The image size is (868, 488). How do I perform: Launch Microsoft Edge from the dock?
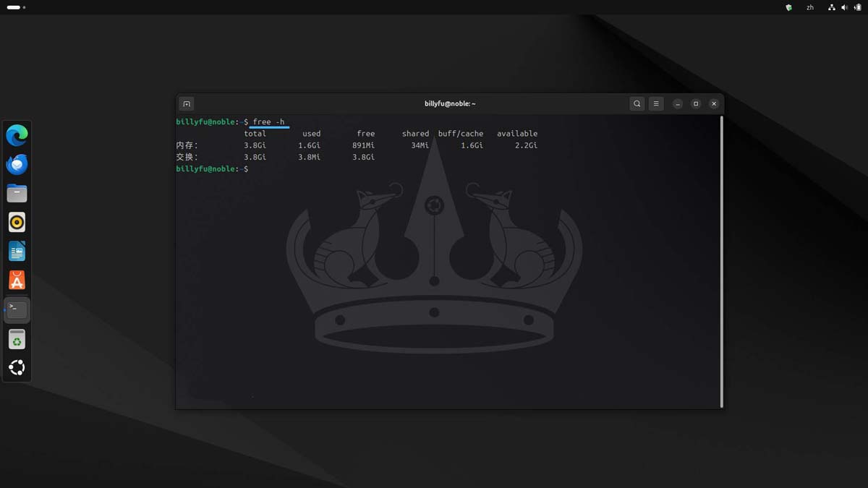coord(17,134)
